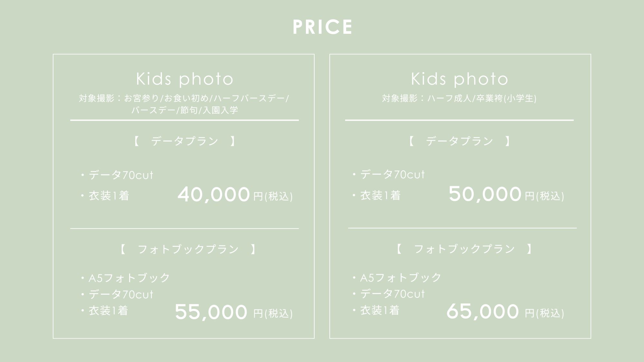
Task: Select the left panel's フォトブックプラン heading
Action: click(188, 249)
